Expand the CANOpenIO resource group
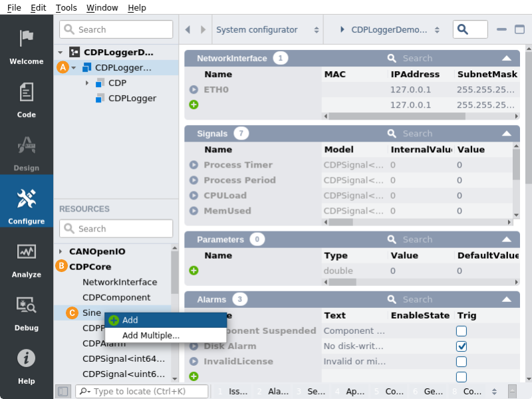 (61, 251)
